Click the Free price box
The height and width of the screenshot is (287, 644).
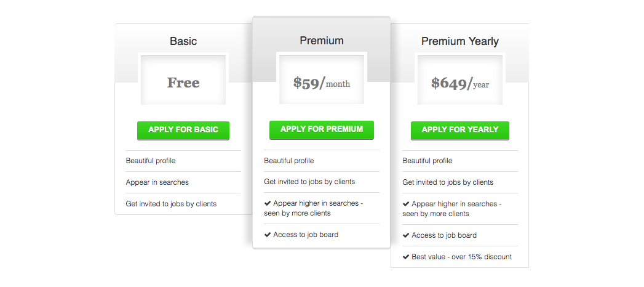tap(183, 83)
